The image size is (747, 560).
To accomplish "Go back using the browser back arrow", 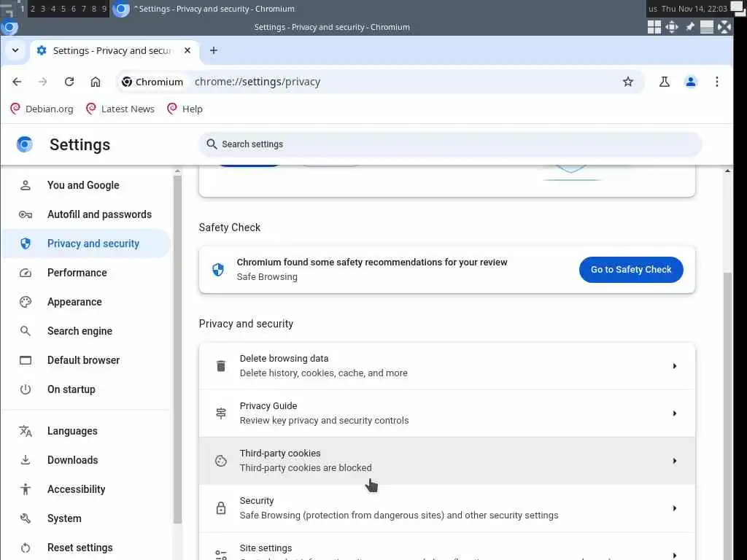I will (x=17, y=82).
